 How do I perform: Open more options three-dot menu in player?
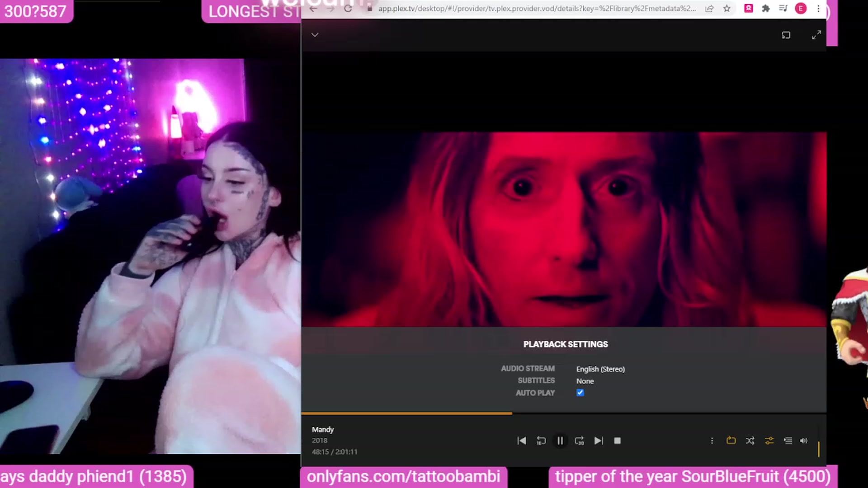[x=712, y=441]
